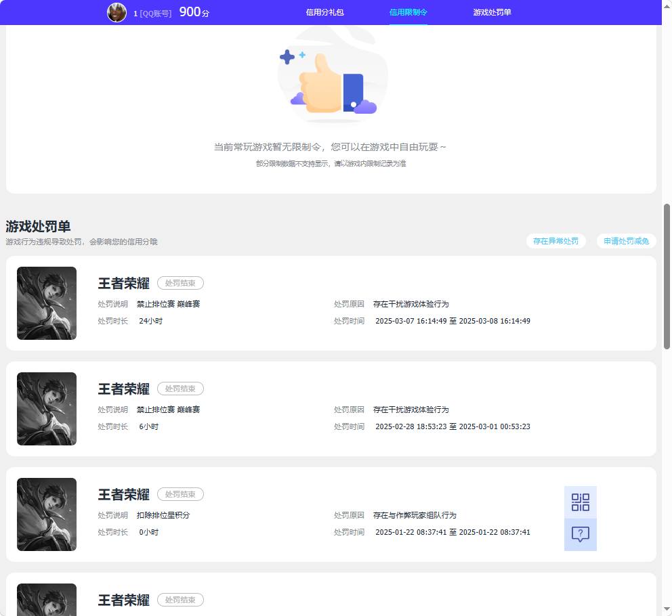Image resolution: width=672 pixels, height=616 pixels.
Task: Click date range starting 2025-02-28 18:53:23
Action: 453,426
